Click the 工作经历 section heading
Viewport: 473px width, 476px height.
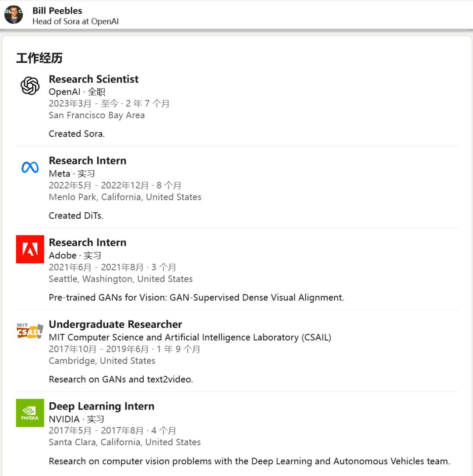coord(39,58)
